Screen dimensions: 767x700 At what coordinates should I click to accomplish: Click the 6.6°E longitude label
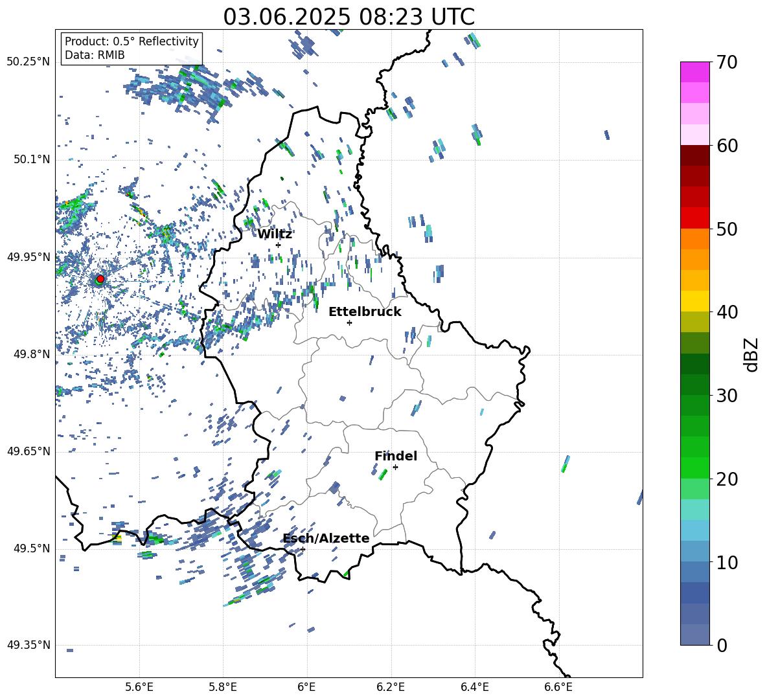558,687
